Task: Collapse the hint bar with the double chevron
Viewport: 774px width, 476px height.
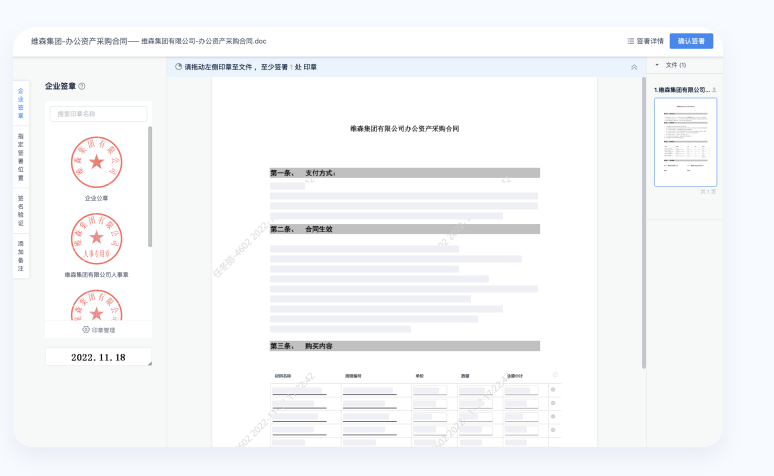Action: 633,67
